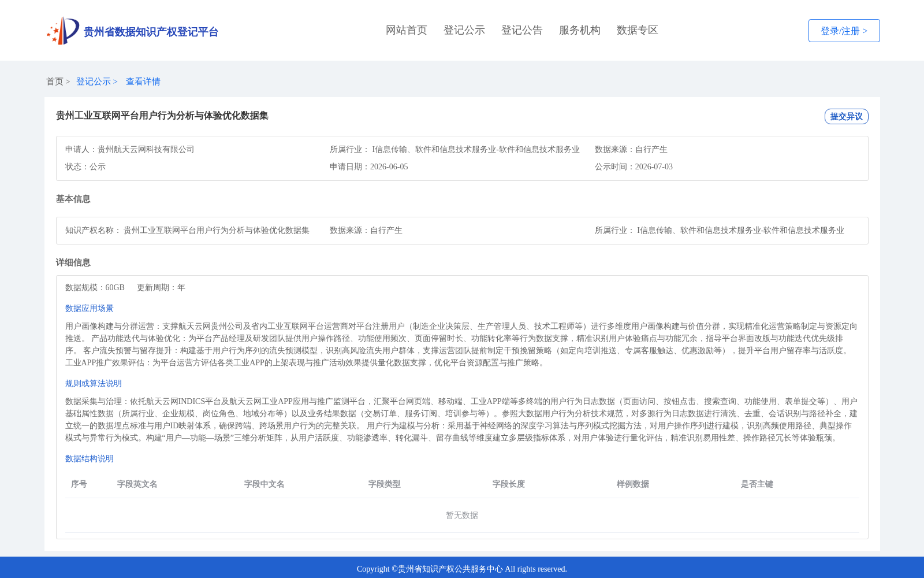Click 更新周期：年 text
The width and height of the screenshot is (924, 578).
tap(161, 287)
